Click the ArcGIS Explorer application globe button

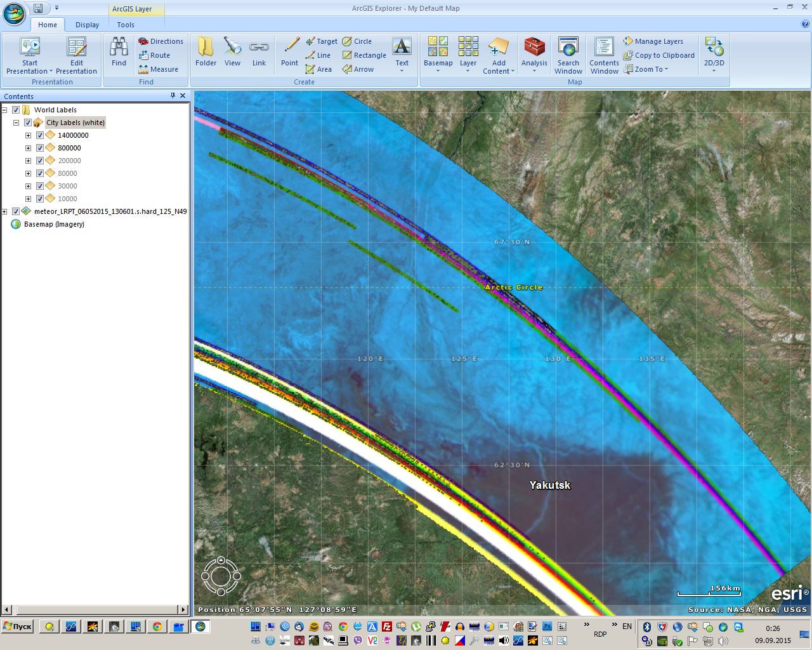(15, 13)
